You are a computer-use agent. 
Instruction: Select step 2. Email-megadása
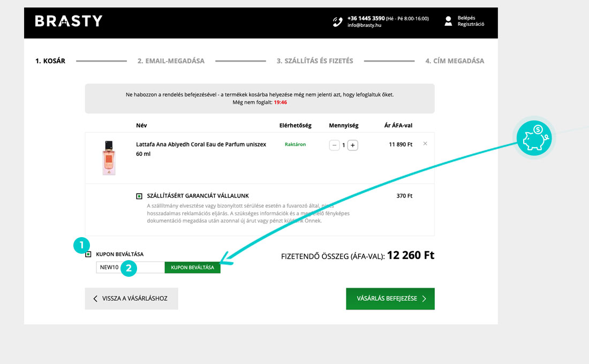pyautogui.click(x=171, y=61)
